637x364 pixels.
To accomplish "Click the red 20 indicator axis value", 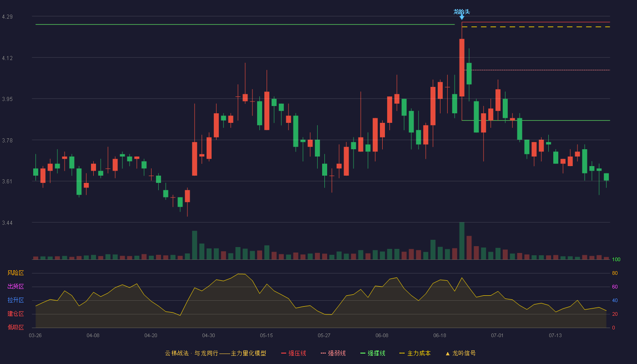I will coord(615,314).
